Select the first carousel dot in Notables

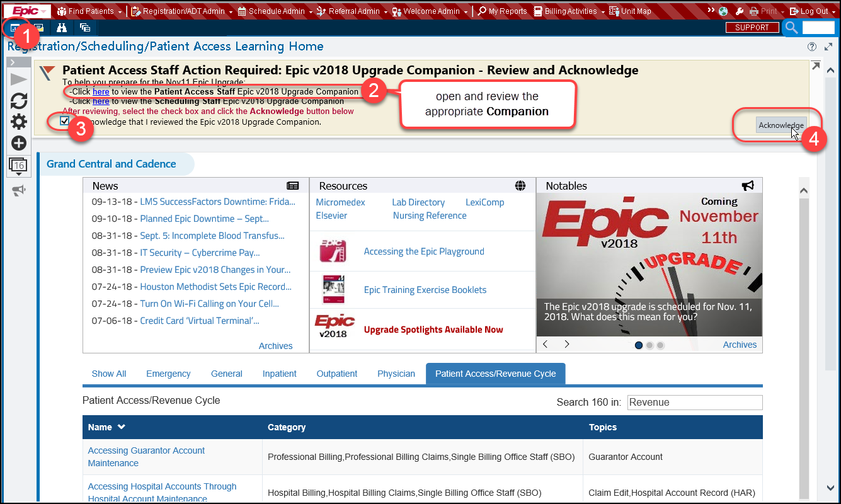click(639, 345)
